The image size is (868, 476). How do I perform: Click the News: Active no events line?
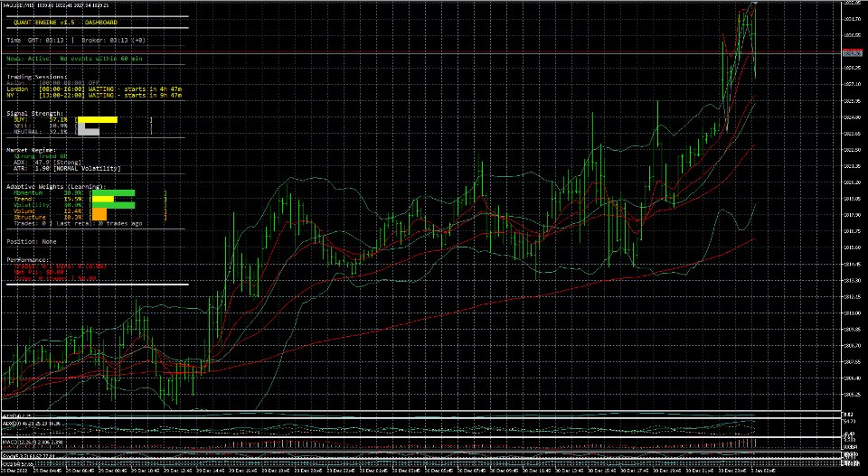74,58
